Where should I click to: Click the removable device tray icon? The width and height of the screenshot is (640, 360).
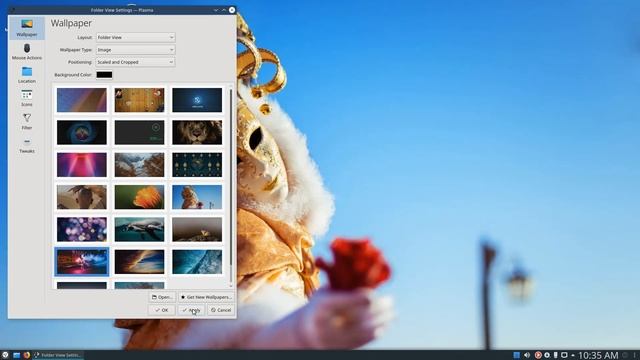click(x=556, y=355)
